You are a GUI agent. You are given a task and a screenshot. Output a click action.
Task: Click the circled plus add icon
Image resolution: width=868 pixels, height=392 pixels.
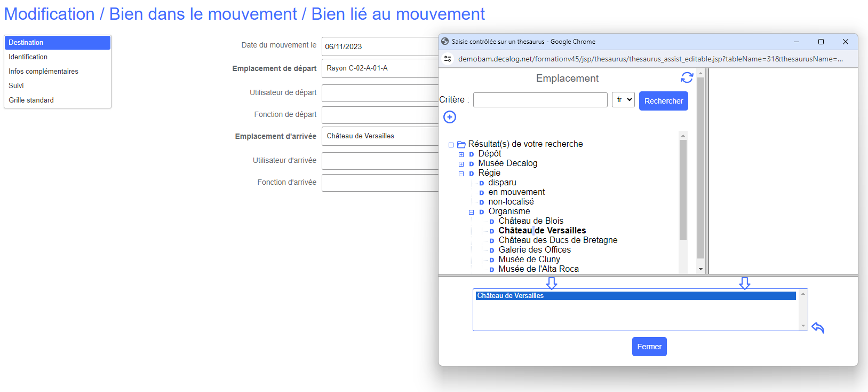(450, 117)
